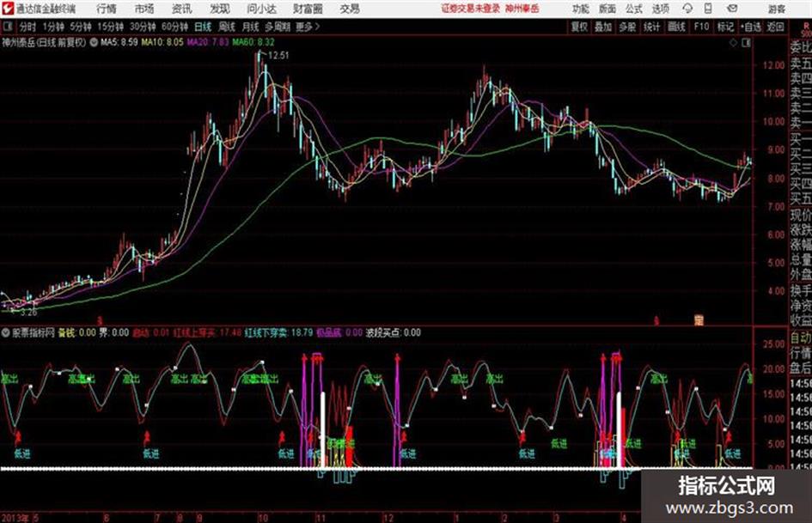This screenshot has height=523, width=812.
Task: Open the 行情 menu
Action: coord(107,9)
